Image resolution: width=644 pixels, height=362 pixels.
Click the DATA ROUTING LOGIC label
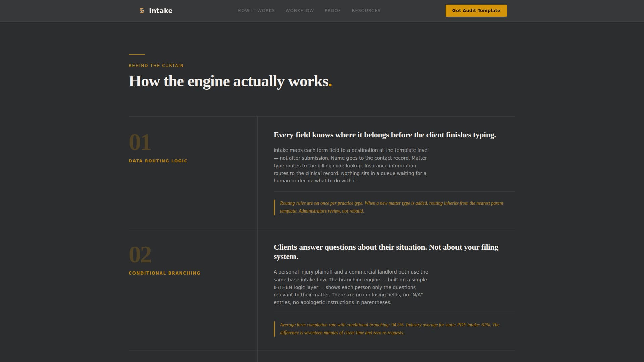[x=158, y=161]
